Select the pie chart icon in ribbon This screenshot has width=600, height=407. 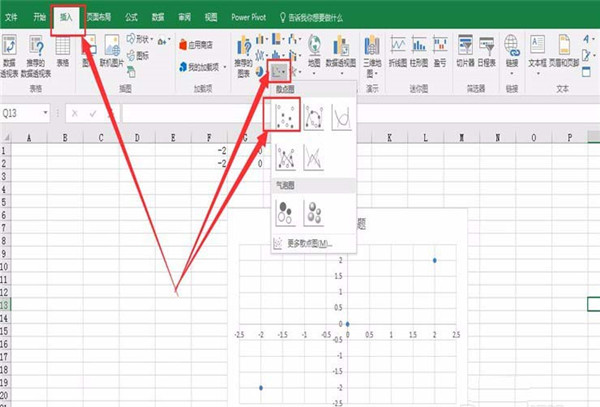[x=260, y=71]
